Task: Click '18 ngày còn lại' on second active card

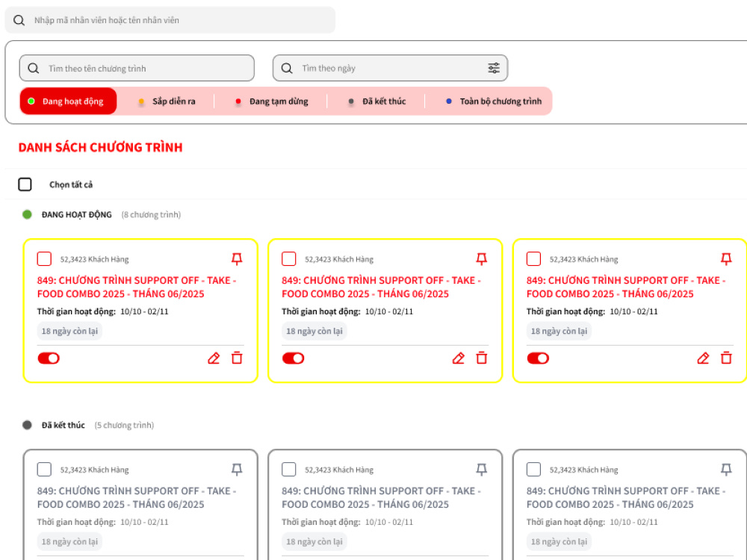Action: coord(314,331)
